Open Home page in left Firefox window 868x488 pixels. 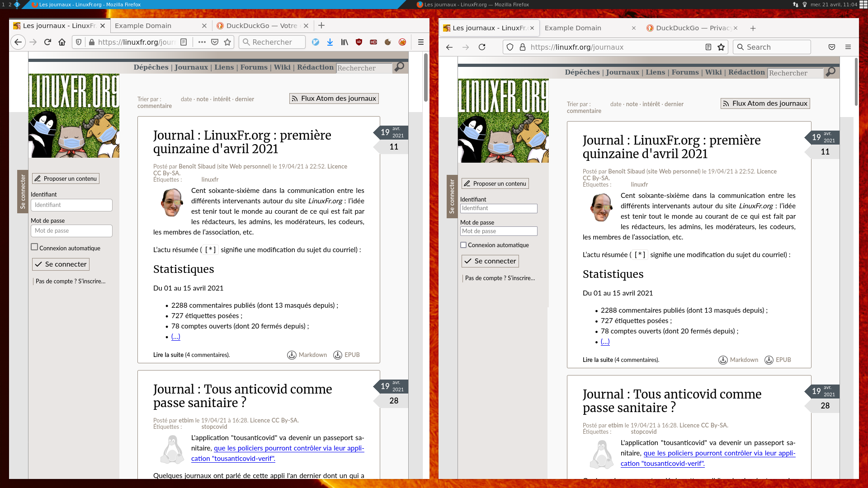(x=62, y=42)
